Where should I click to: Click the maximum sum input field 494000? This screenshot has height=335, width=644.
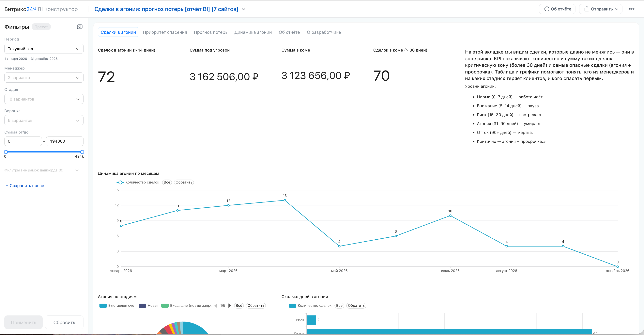(x=65, y=141)
